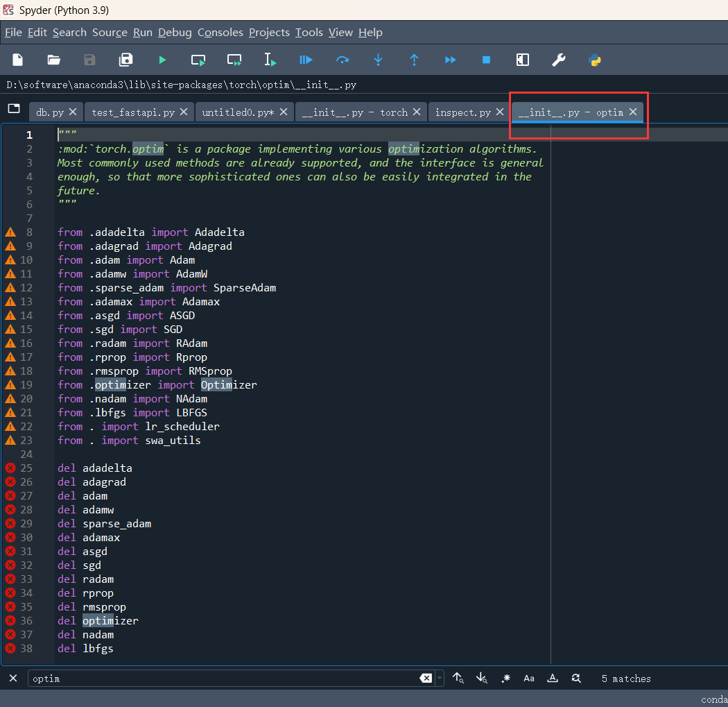Expand search history dropdown arrow

click(x=439, y=678)
